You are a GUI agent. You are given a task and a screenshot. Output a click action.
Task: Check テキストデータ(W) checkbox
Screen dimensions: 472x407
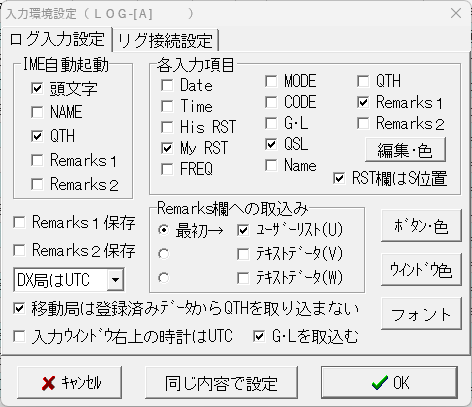(243, 278)
